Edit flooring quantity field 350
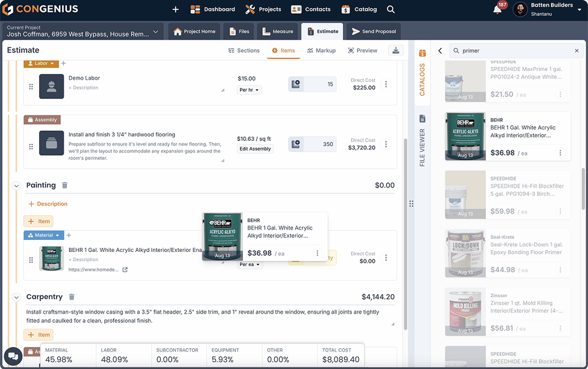The width and height of the screenshot is (588, 369). (x=319, y=144)
